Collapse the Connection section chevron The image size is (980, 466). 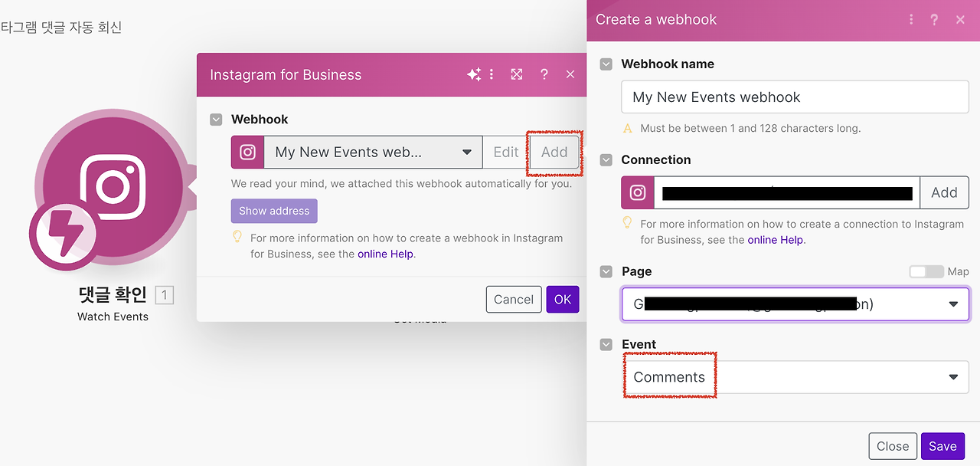click(x=606, y=160)
